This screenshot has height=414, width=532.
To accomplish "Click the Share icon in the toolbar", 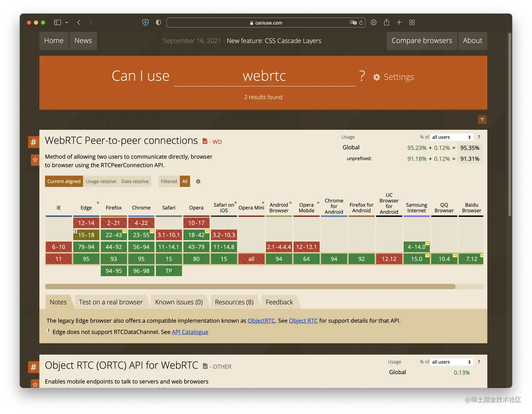I will 386,22.
